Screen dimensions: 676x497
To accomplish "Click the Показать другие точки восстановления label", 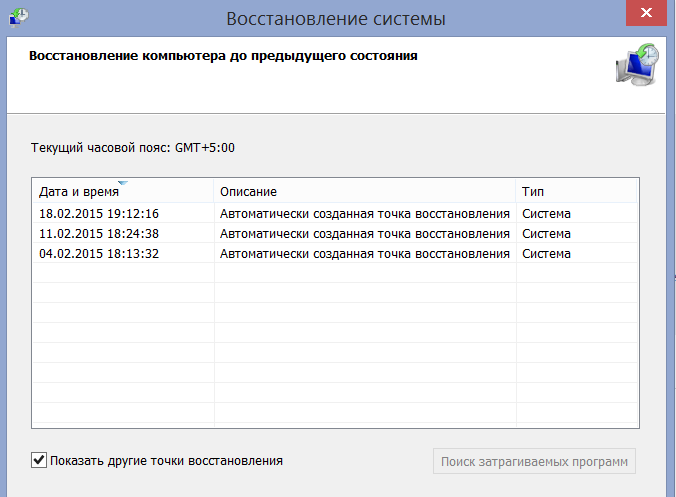I will pos(166,461).
